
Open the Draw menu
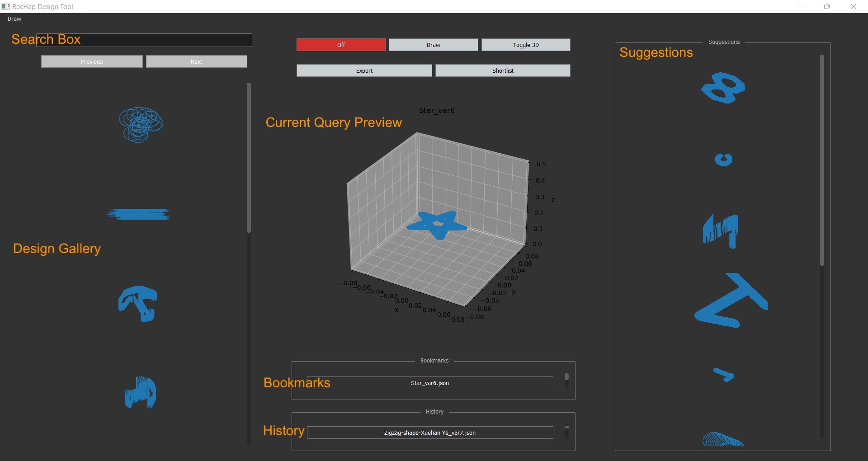coord(14,19)
